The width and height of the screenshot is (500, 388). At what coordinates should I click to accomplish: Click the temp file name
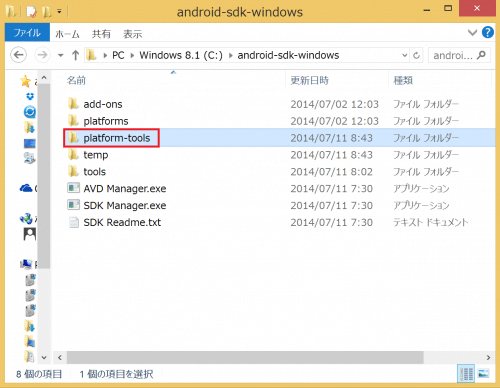coord(96,155)
